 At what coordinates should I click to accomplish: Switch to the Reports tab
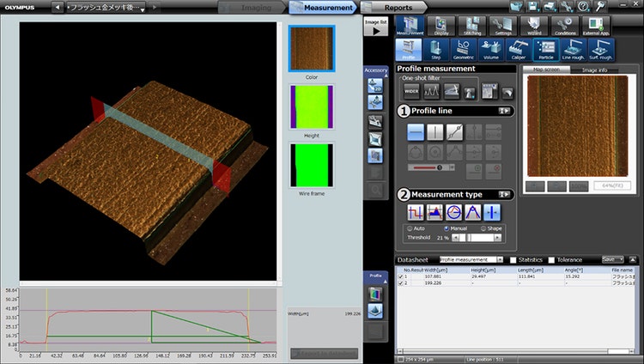[x=398, y=8]
